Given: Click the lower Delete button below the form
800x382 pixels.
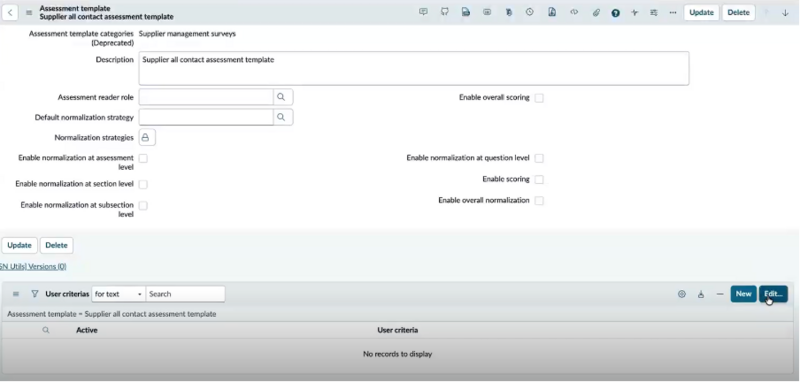Looking at the screenshot, I should point(56,245).
